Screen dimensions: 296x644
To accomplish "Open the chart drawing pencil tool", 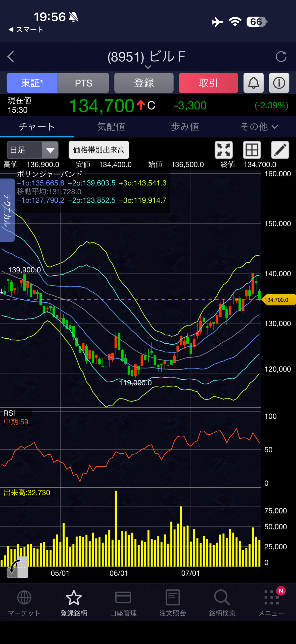I will coord(280,150).
